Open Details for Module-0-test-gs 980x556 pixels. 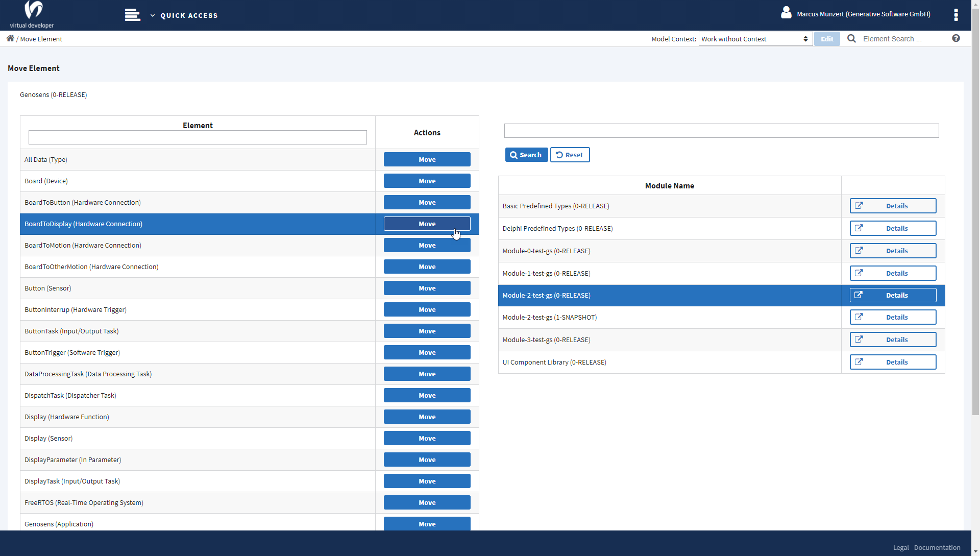coord(893,251)
